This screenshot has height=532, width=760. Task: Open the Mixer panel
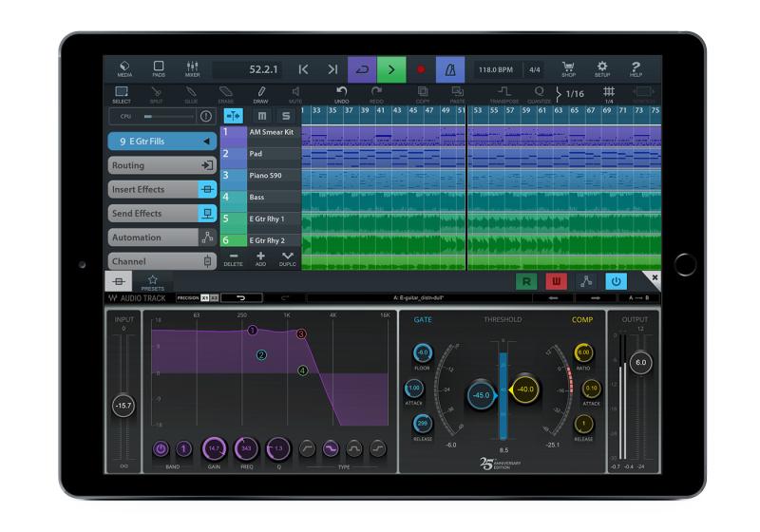pyautogui.click(x=191, y=69)
